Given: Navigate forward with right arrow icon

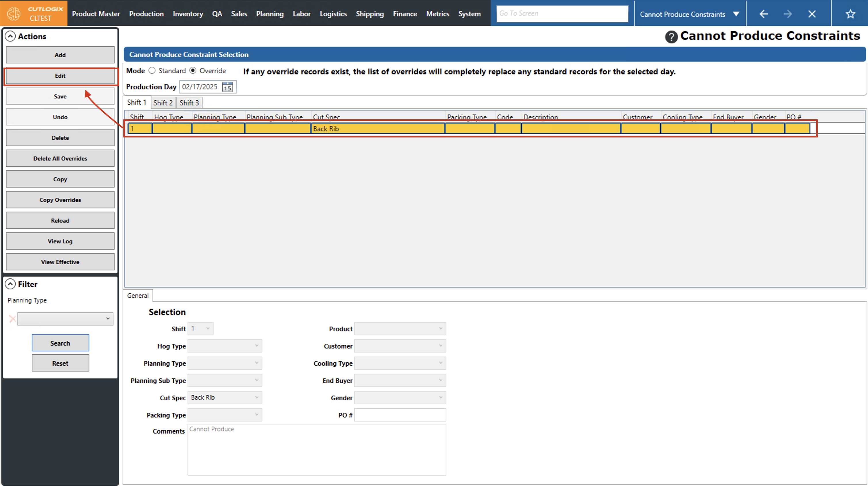Looking at the screenshot, I should (x=787, y=14).
